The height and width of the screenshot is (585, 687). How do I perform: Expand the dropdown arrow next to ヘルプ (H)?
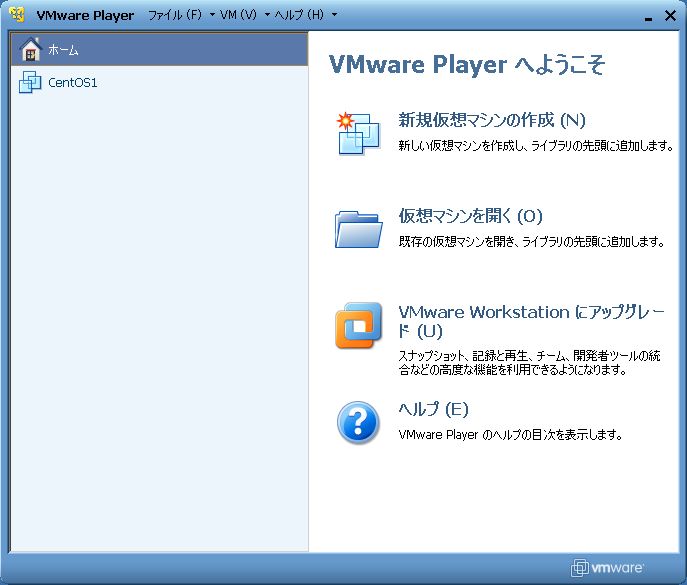334,15
